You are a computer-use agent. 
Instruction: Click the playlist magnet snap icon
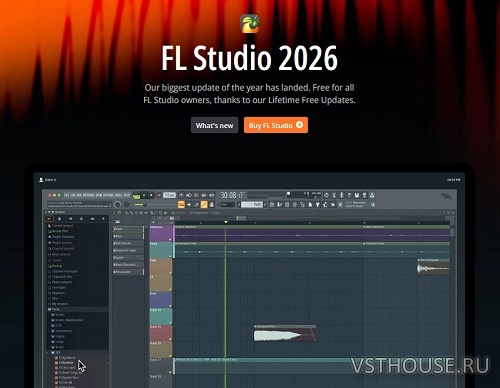coord(119,213)
